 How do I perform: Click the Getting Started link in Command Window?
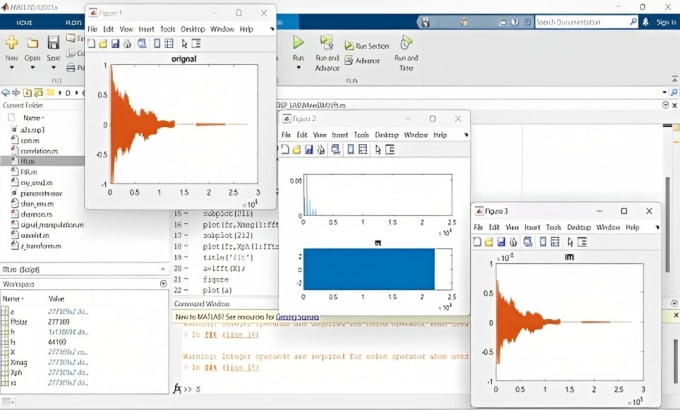coord(297,317)
